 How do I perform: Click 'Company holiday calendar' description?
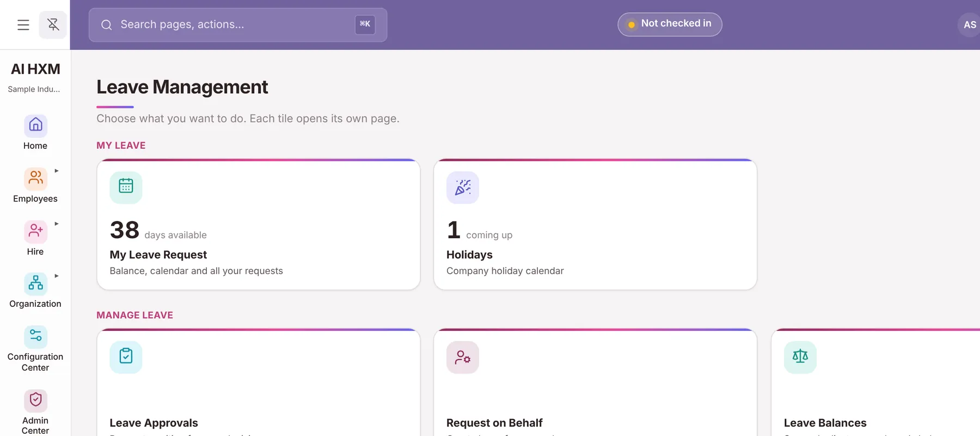(x=505, y=271)
